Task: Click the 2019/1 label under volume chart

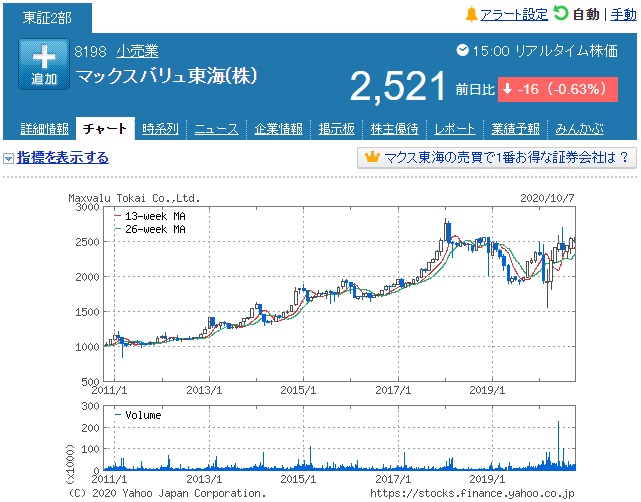Action: click(487, 479)
